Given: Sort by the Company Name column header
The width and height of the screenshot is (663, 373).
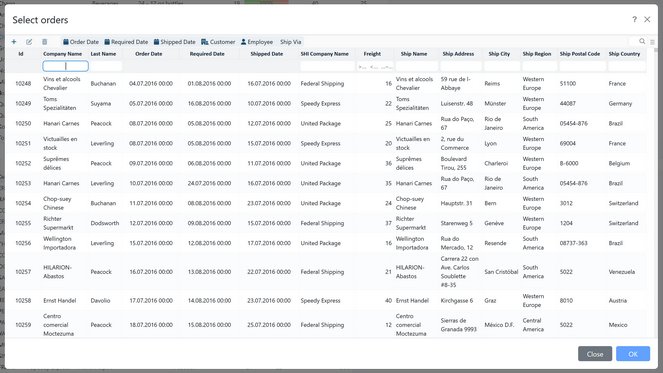Looking at the screenshot, I should tap(63, 54).
